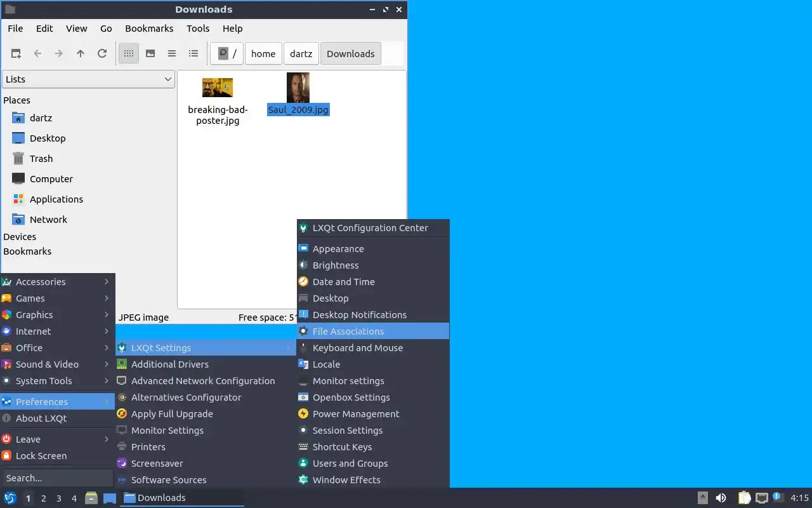The width and height of the screenshot is (812, 508).
Task: Reload the Downloads folder
Action: pos(102,54)
